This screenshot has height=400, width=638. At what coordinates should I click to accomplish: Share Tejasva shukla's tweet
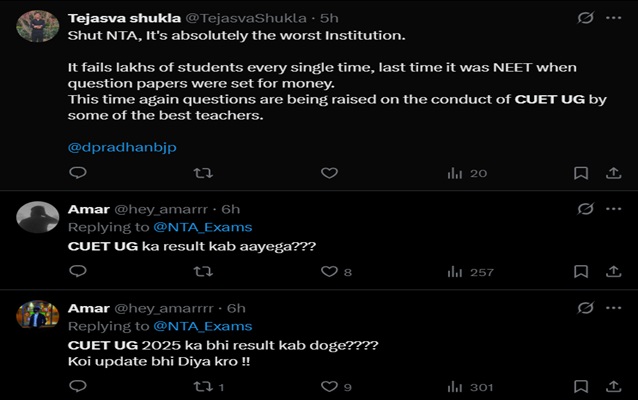614,173
